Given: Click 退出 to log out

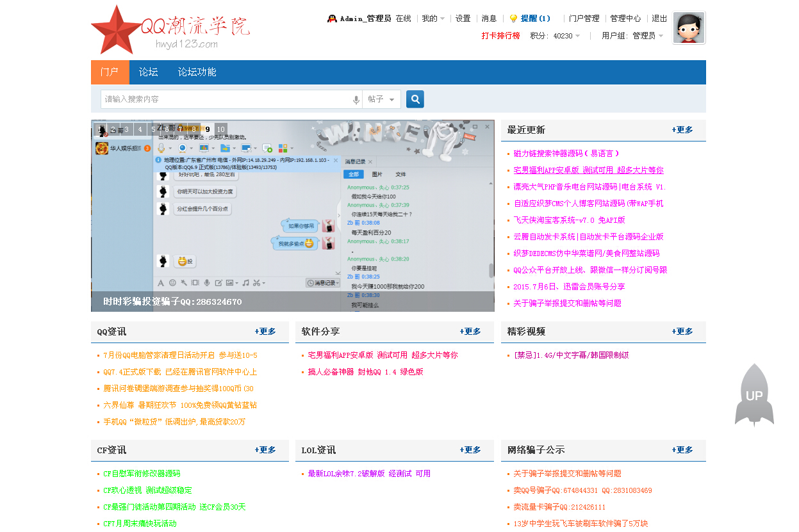Looking at the screenshot, I should point(659,19).
